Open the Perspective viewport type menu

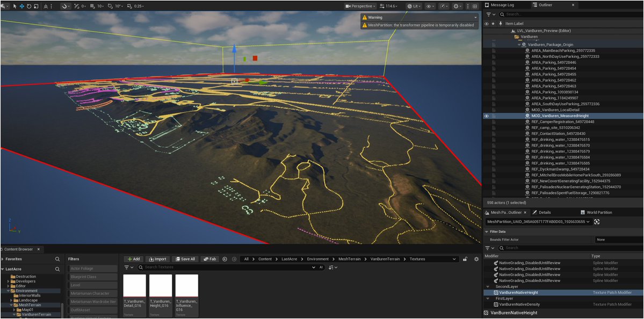coord(360,6)
